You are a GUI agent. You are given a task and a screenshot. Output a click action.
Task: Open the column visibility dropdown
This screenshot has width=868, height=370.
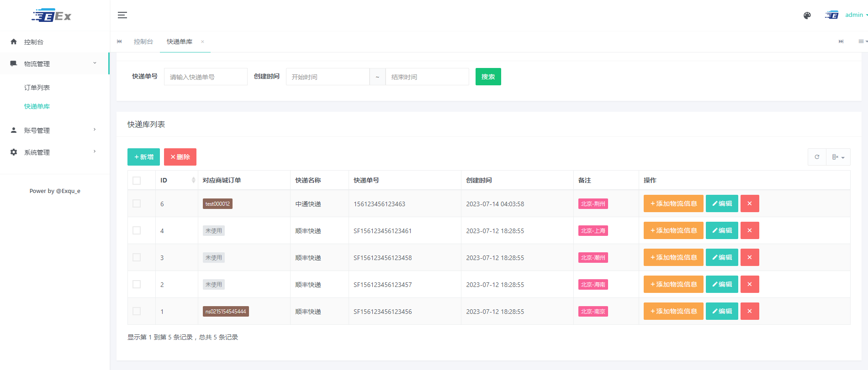tap(838, 157)
